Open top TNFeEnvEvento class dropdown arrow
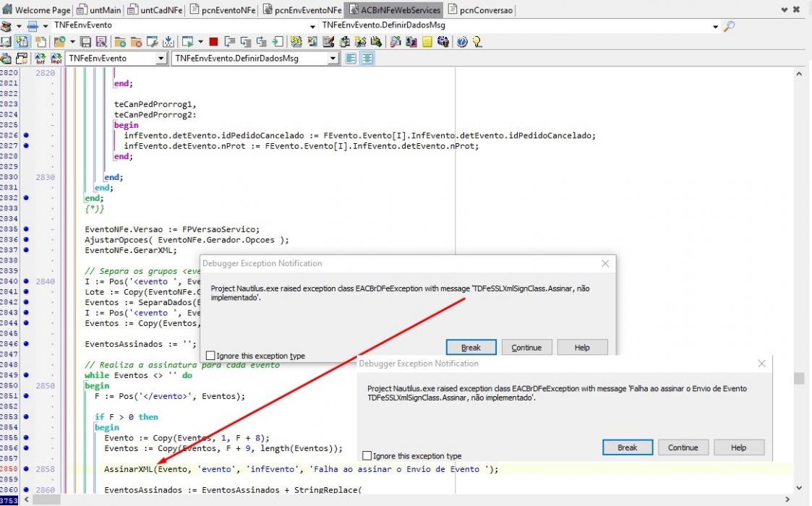812x506 pixels. click(312, 26)
